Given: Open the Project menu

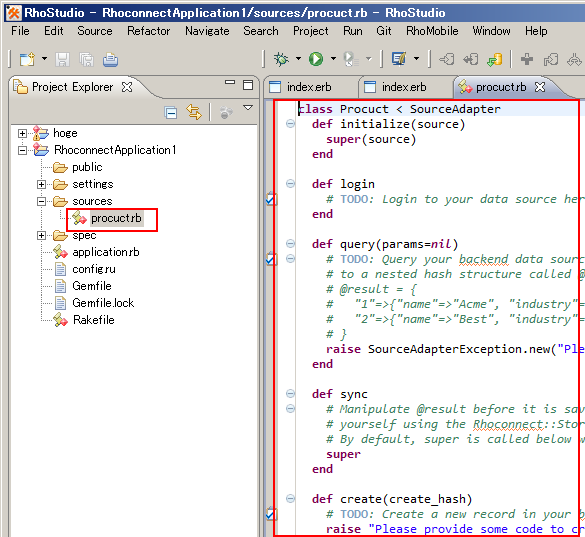Looking at the screenshot, I should 310,31.
